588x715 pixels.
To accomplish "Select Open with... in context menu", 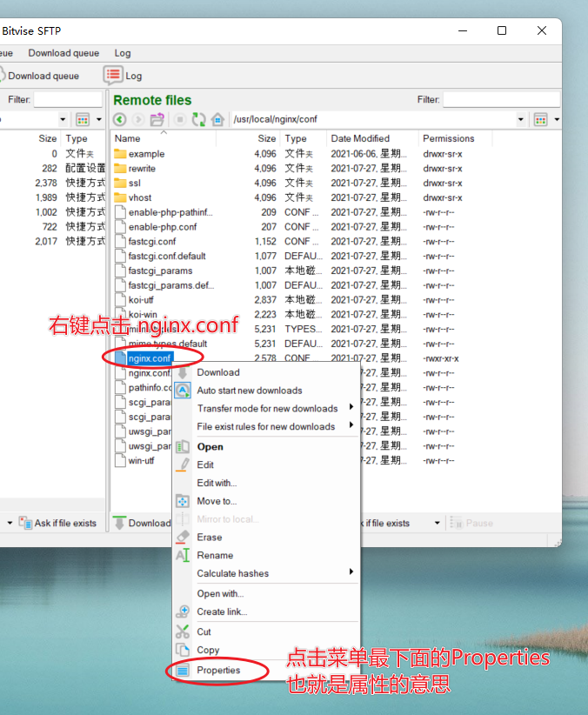I will (266, 593).
